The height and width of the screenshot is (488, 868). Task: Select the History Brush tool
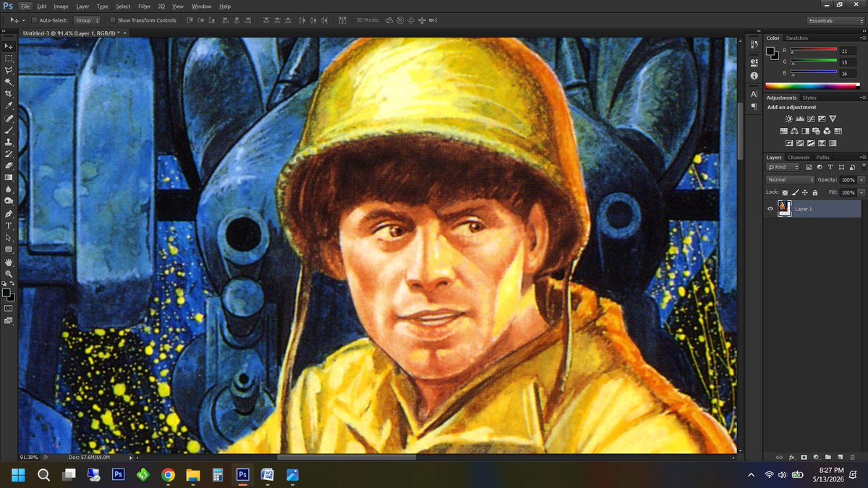click(x=9, y=154)
